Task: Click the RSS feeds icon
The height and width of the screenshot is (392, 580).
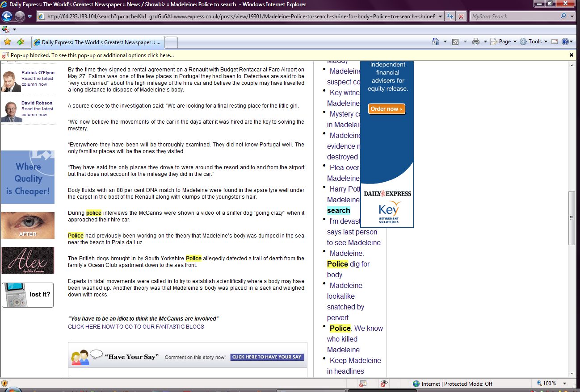Action: click(455, 42)
